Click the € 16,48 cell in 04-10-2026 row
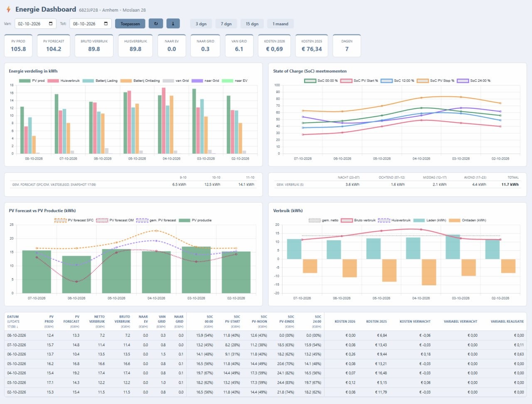 381,373
